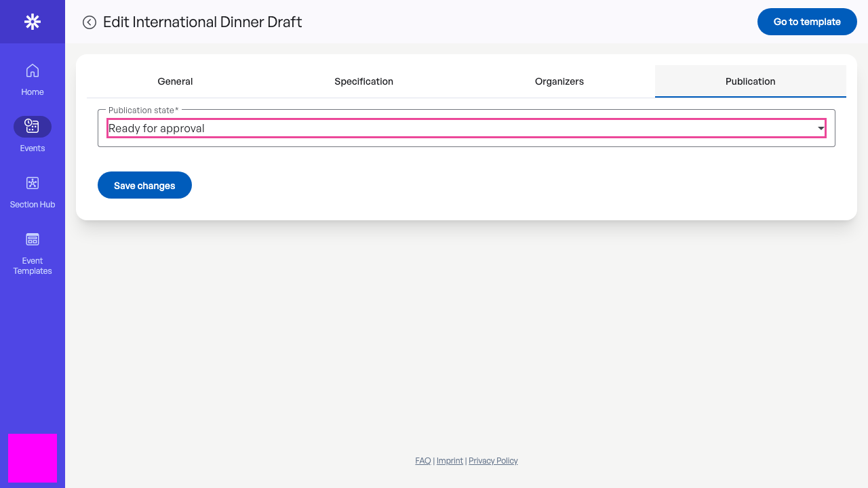Switch to the Organizers tab
This screenshot has height=488, width=868.
click(x=559, y=81)
